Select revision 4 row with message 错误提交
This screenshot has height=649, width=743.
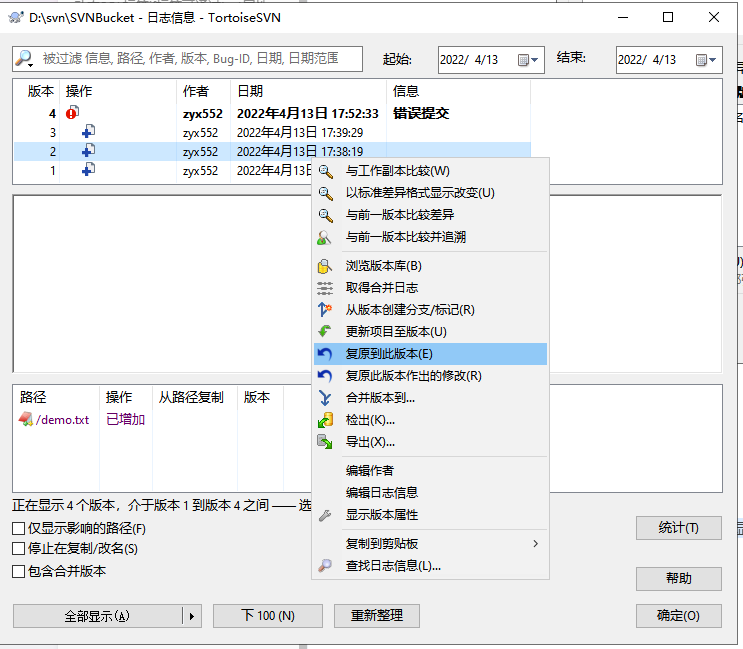(x=272, y=114)
